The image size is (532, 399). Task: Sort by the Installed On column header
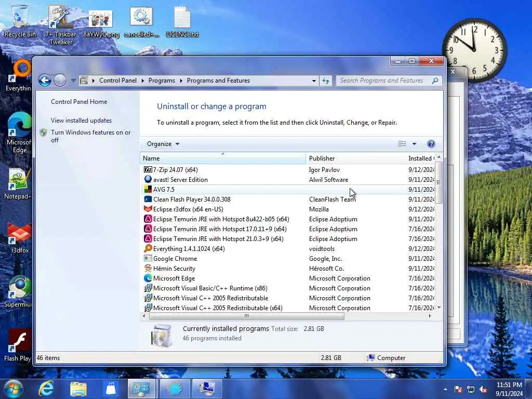(x=421, y=158)
